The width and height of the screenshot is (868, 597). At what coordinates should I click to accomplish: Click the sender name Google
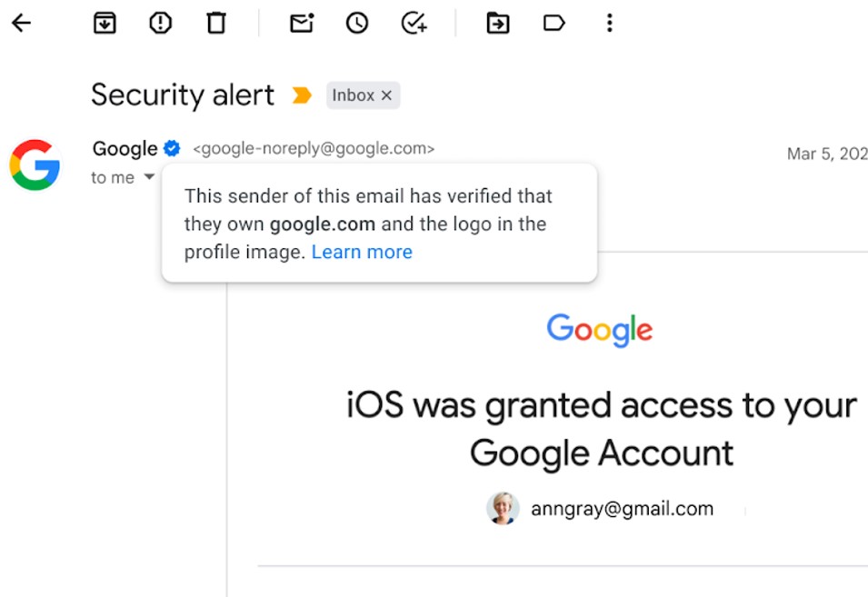(125, 149)
